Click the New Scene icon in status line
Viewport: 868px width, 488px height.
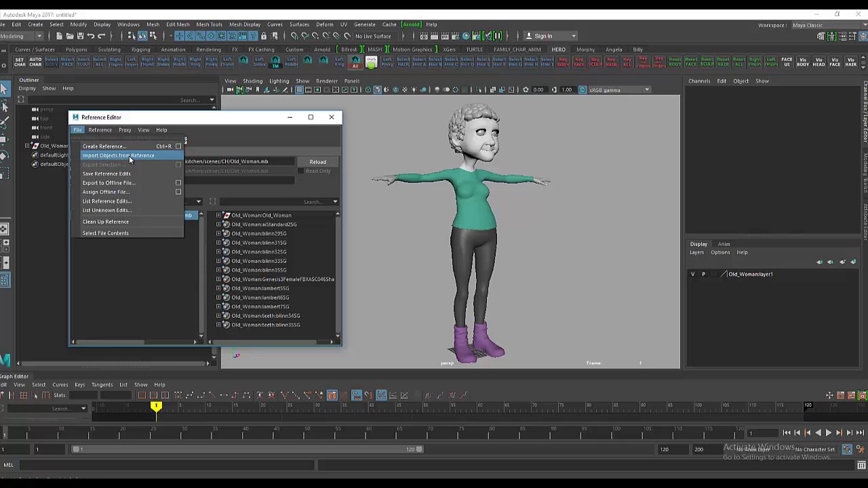(x=59, y=36)
